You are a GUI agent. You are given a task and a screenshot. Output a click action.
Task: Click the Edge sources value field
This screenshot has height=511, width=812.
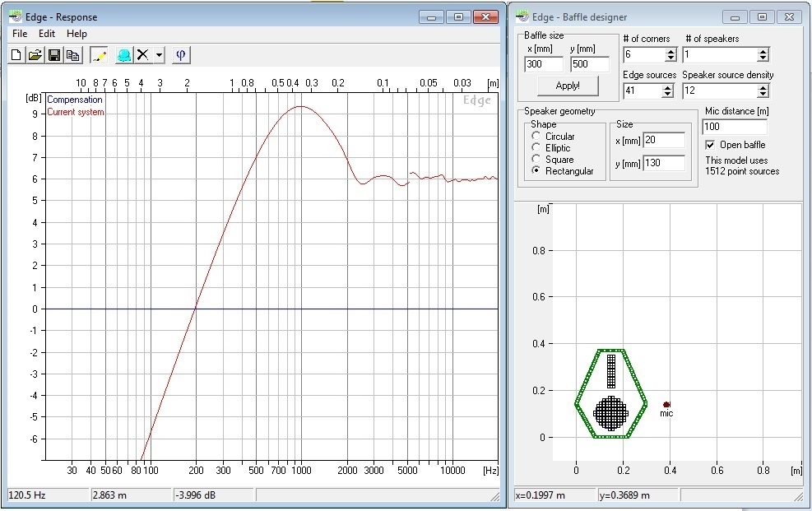coord(643,91)
